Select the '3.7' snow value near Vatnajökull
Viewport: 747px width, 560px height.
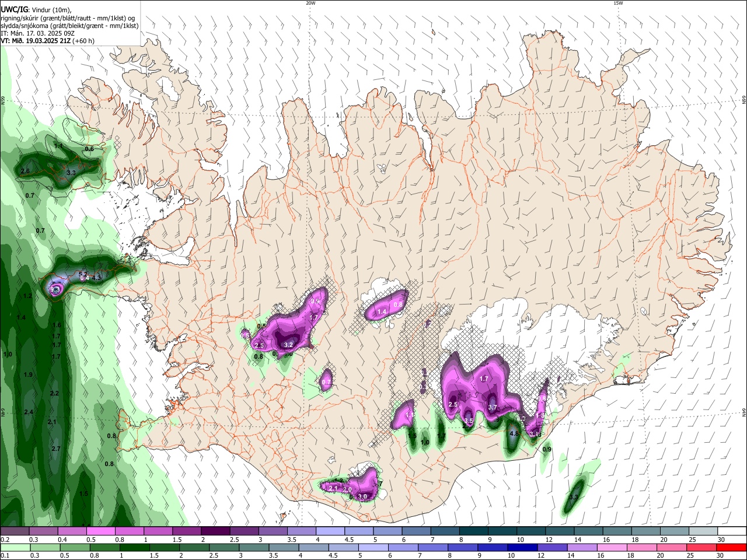tap(493, 407)
